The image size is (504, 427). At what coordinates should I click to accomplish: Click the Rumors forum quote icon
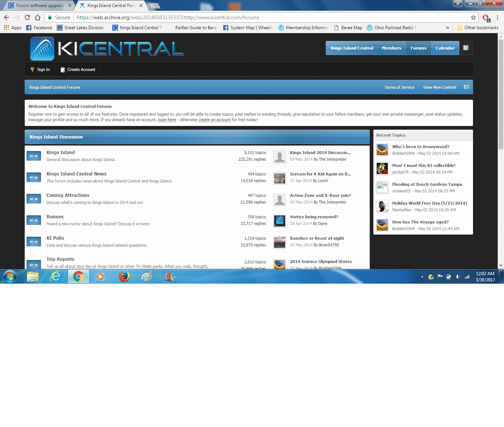pyautogui.click(x=34, y=221)
